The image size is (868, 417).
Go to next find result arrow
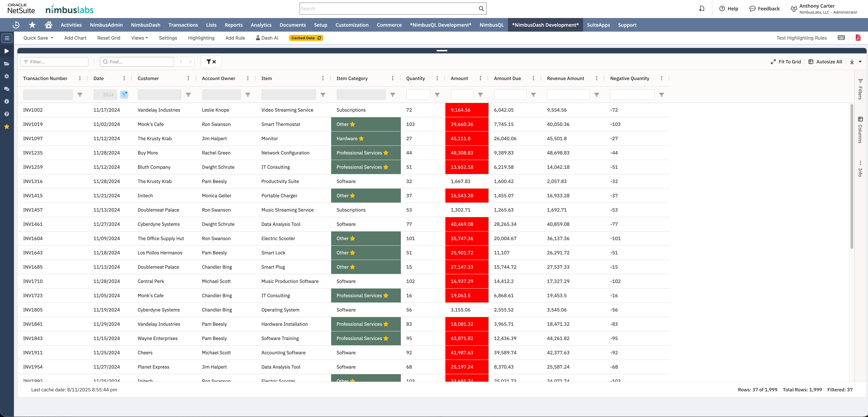click(190, 62)
